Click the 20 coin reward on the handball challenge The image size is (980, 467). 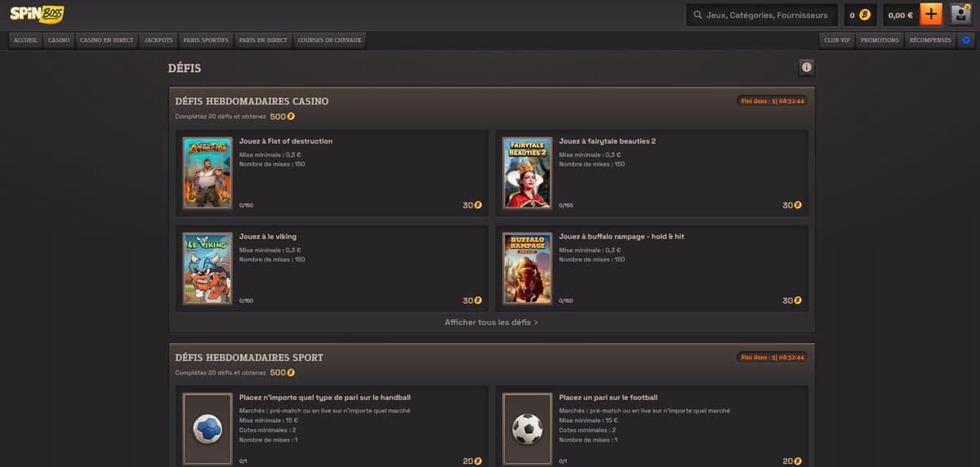472,461
